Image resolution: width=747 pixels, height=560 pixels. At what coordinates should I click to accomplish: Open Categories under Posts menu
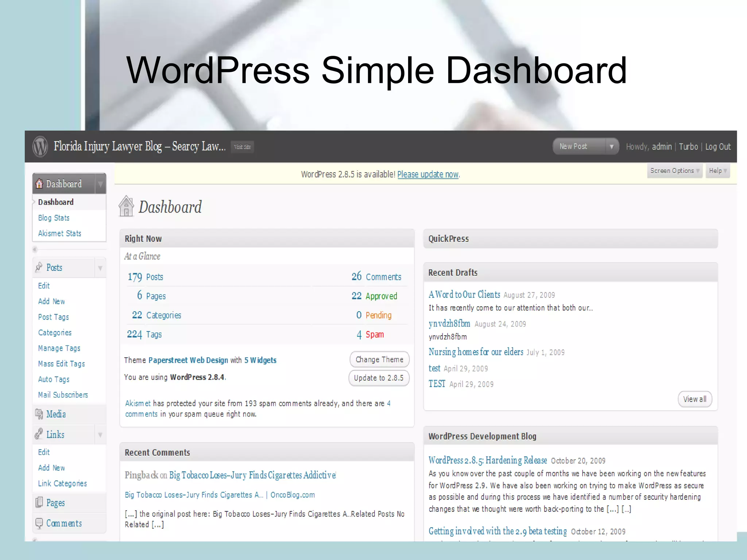click(x=55, y=332)
